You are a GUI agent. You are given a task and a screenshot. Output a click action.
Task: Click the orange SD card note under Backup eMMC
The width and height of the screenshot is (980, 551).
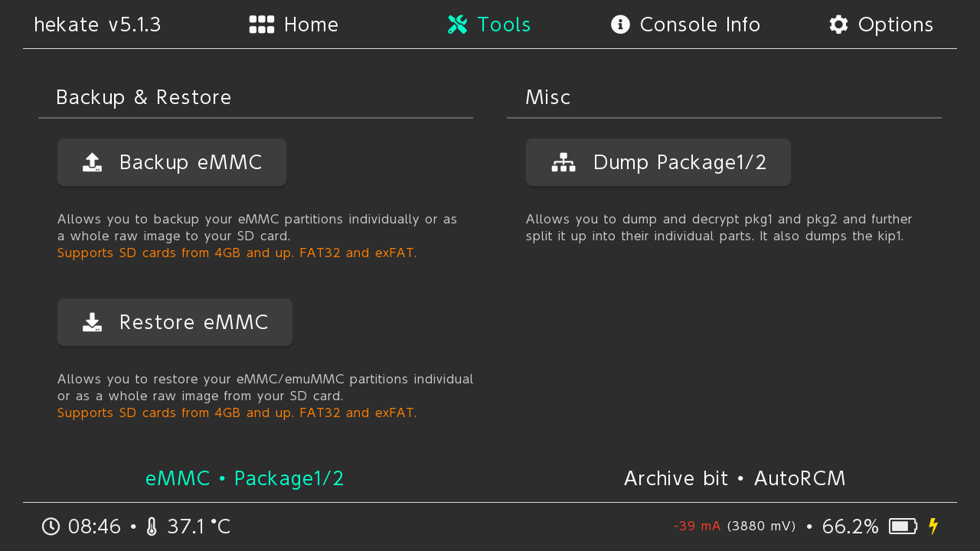[237, 253]
